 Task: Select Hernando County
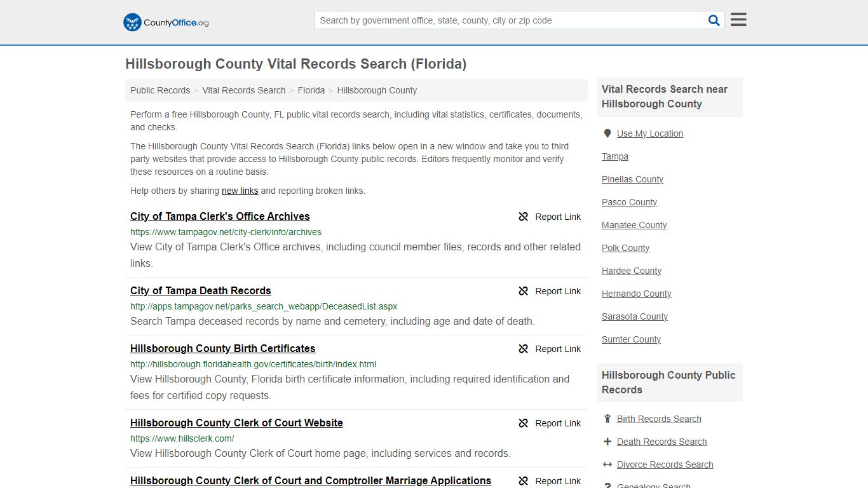click(636, 294)
